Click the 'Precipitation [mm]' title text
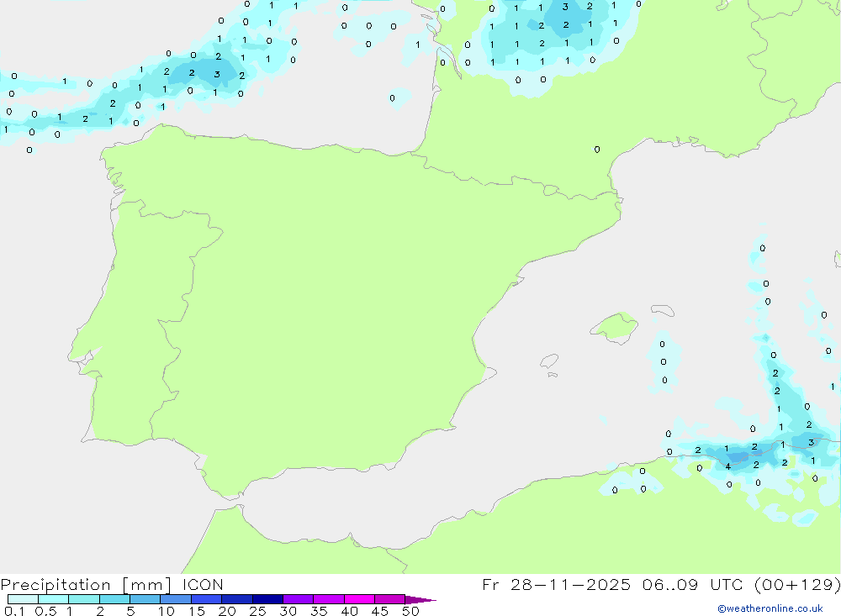 tap(86, 585)
